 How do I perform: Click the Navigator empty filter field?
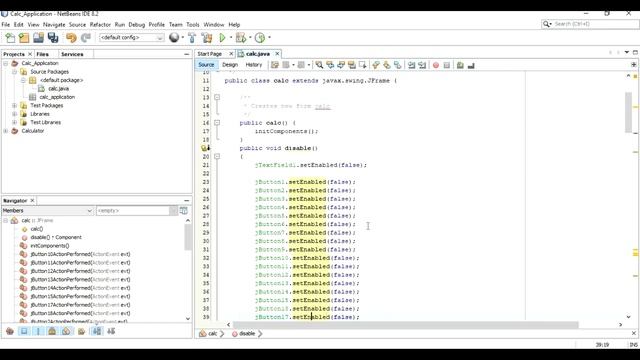(133, 211)
